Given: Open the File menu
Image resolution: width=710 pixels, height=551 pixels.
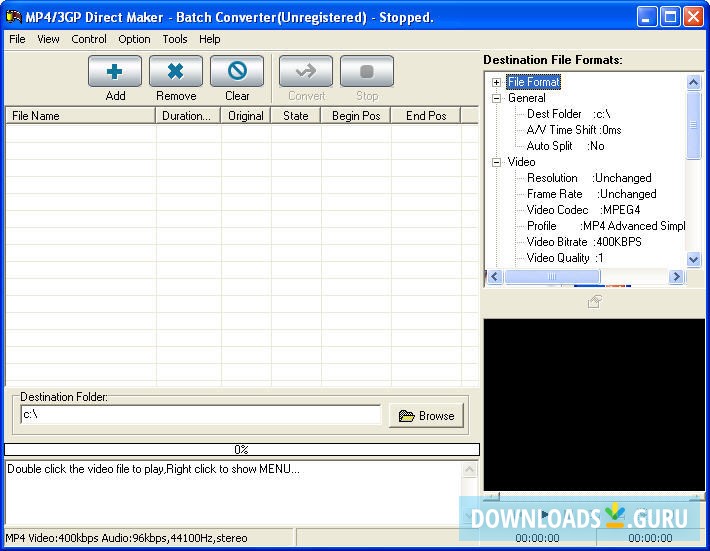Looking at the screenshot, I should pos(17,39).
